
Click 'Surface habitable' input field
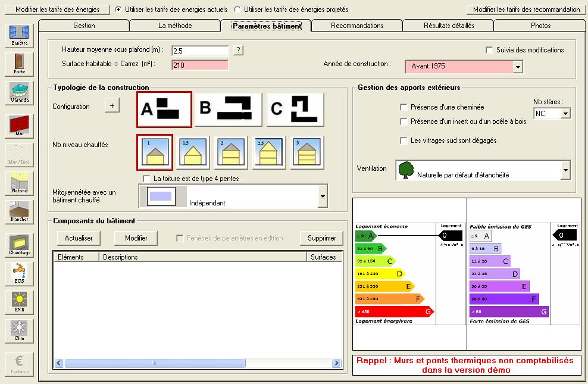tap(200, 65)
